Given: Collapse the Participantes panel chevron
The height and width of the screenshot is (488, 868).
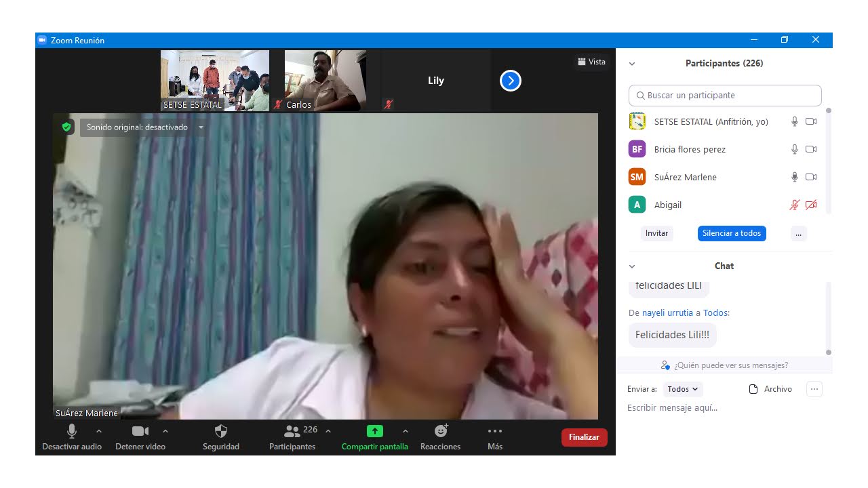Looking at the screenshot, I should click(x=632, y=64).
